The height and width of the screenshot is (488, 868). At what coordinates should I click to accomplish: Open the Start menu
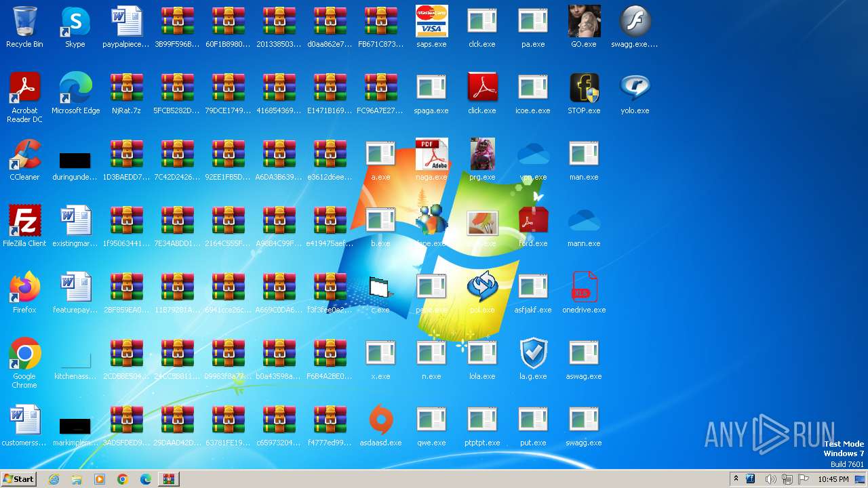[18, 479]
